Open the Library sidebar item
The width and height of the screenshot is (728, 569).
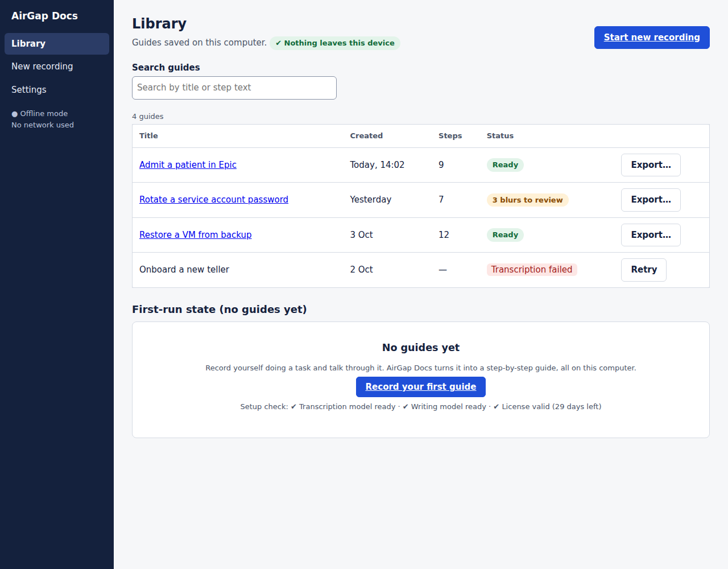57,44
